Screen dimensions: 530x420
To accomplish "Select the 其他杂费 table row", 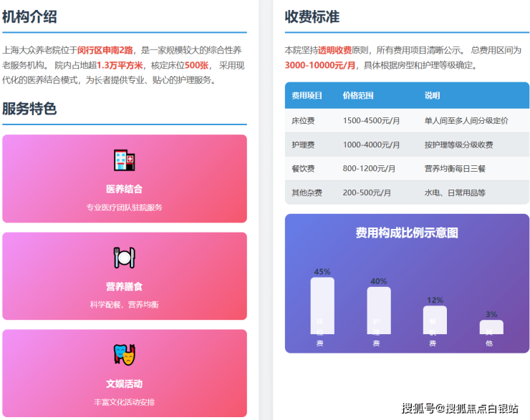I will tap(406, 192).
